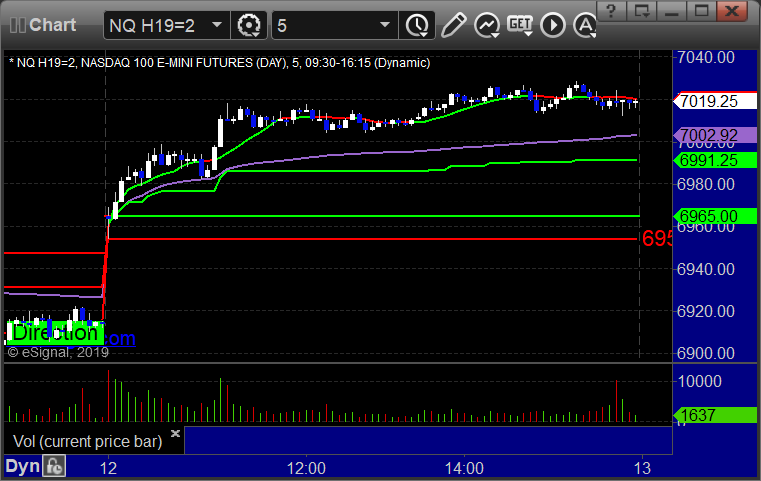Click the Vol (current price bar) label
The height and width of the screenshot is (481, 761).
coord(87,441)
